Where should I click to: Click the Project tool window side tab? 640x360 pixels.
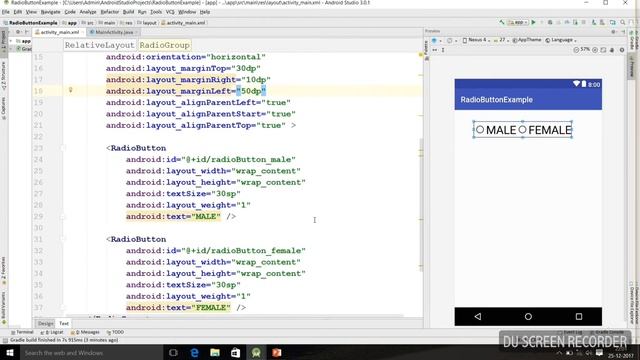click(4, 42)
